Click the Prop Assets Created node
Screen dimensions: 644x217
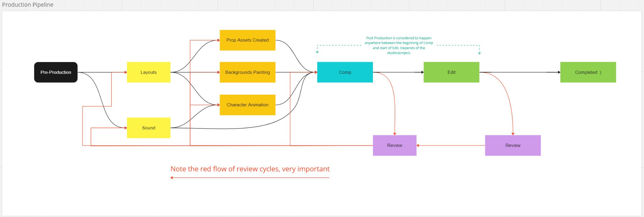click(x=247, y=40)
